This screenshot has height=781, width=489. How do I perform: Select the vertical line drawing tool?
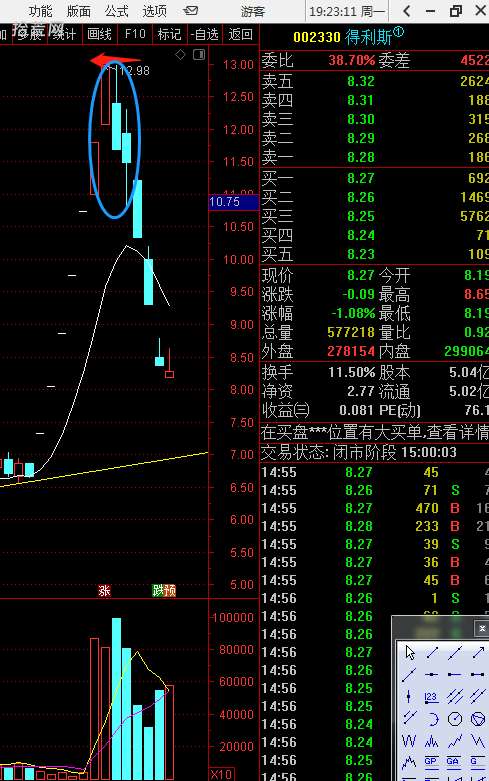point(410,696)
